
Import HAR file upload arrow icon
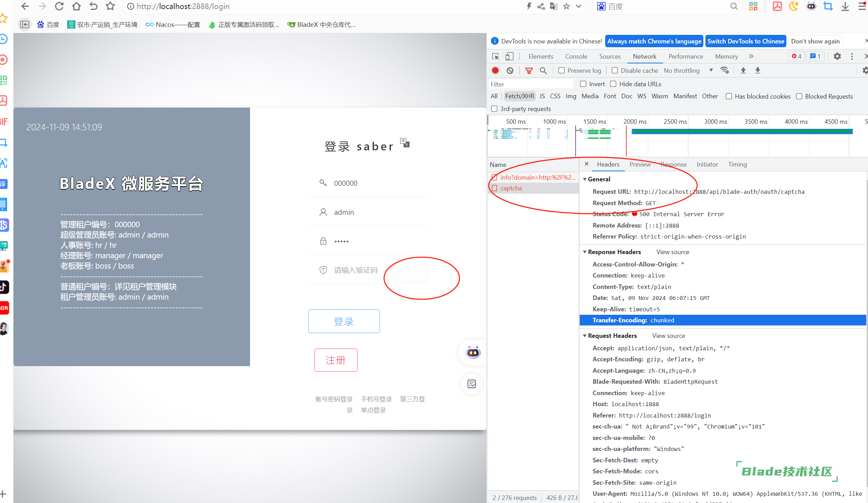tap(743, 70)
